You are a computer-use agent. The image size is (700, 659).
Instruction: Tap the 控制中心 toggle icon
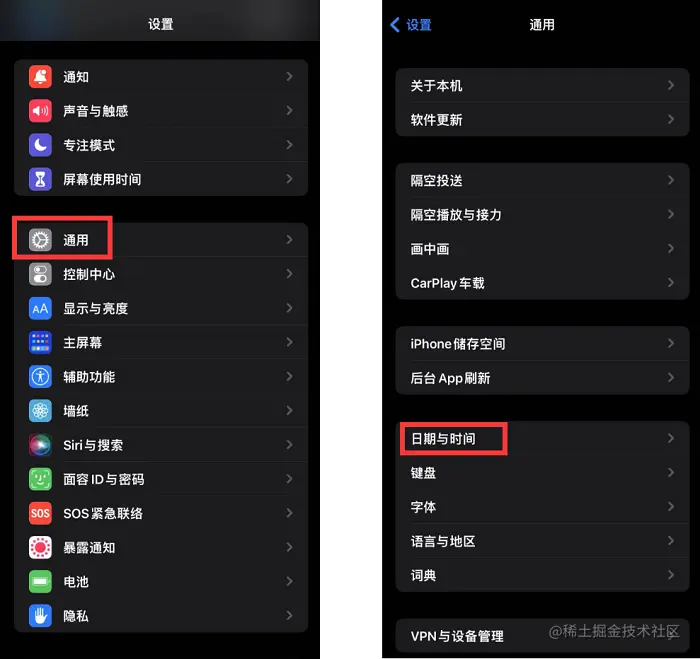(x=40, y=274)
